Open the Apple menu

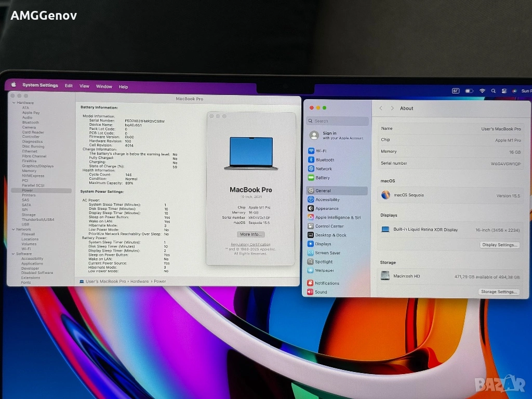click(x=14, y=85)
